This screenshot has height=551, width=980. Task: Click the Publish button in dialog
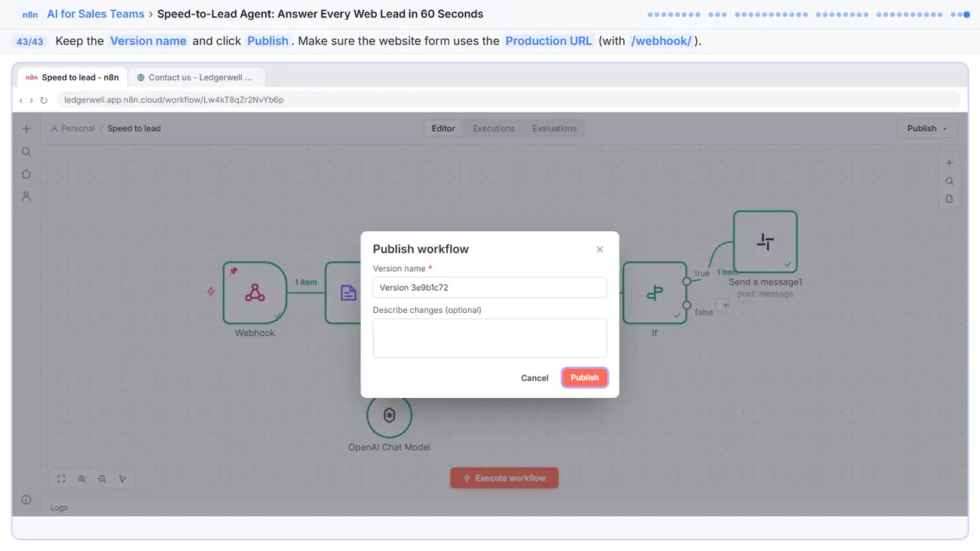pos(585,377)
